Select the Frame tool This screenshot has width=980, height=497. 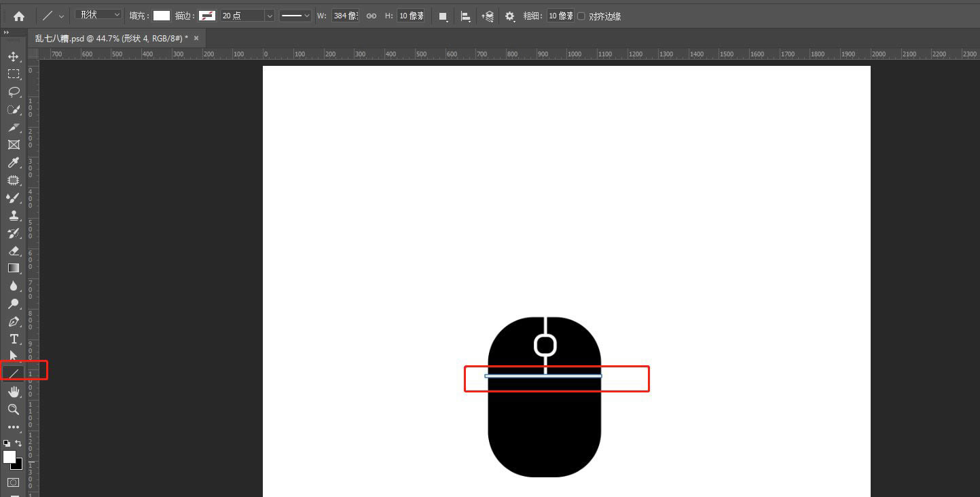click(x=13, y=145)
